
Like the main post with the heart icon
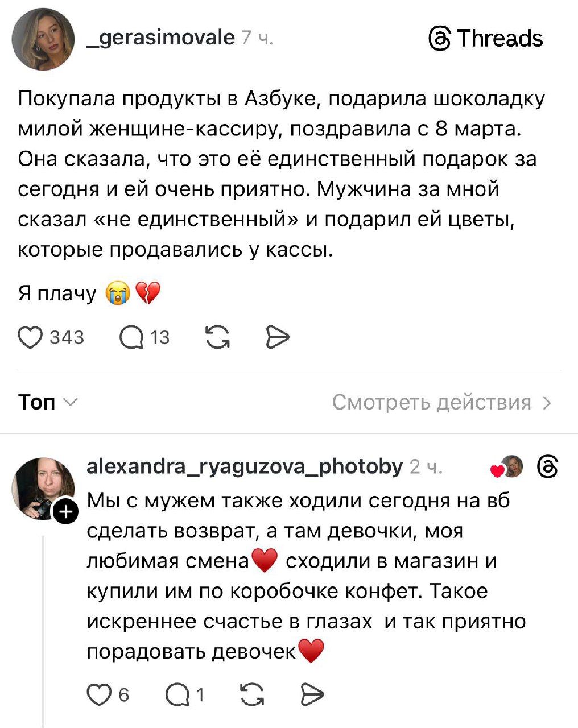coord(30,337)
